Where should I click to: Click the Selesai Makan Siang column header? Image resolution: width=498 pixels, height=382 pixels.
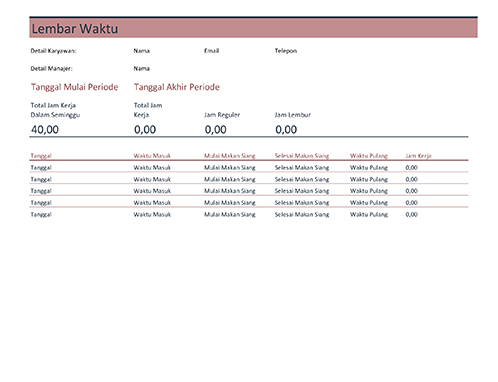click(302, 156)
